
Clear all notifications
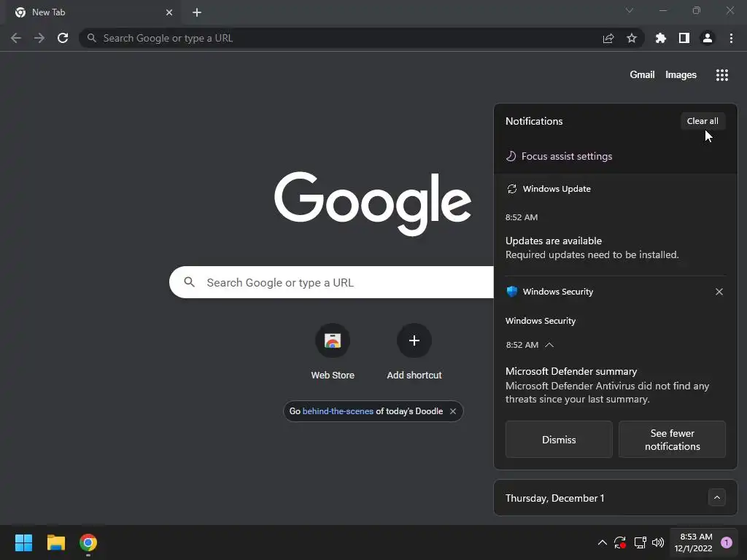pyautogui.click(x=703, y=121)
